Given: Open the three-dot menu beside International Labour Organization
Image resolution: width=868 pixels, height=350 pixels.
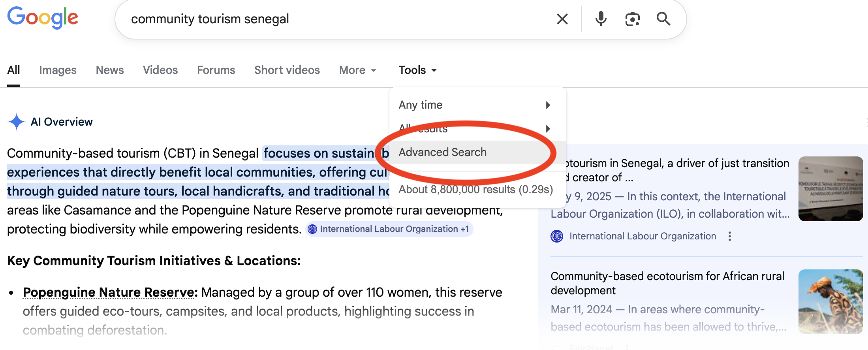Looking at the screenshot, I should [730, 236].
